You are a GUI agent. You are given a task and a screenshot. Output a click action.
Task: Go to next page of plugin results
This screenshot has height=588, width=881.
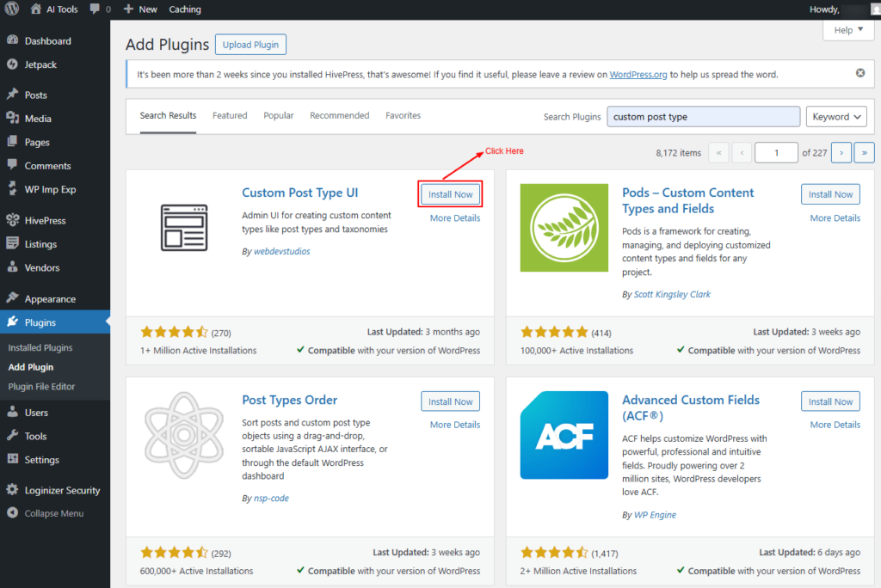tap(841, 153)
